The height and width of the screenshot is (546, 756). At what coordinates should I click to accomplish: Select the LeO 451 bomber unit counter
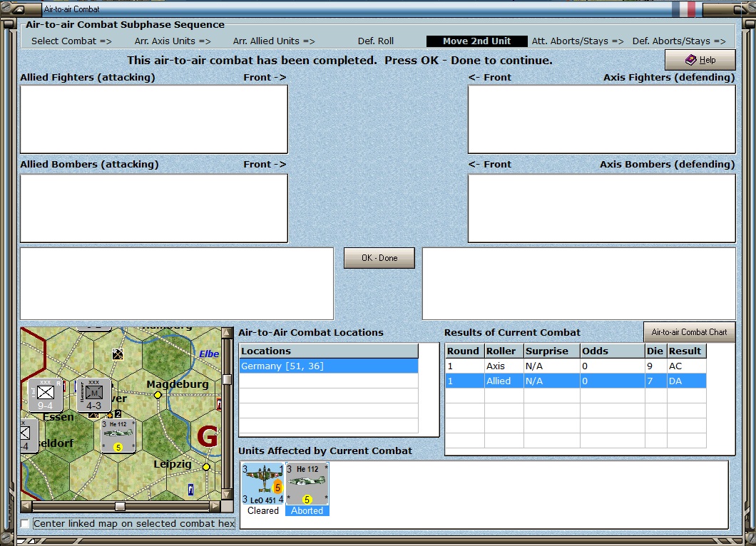pos(262,483)
